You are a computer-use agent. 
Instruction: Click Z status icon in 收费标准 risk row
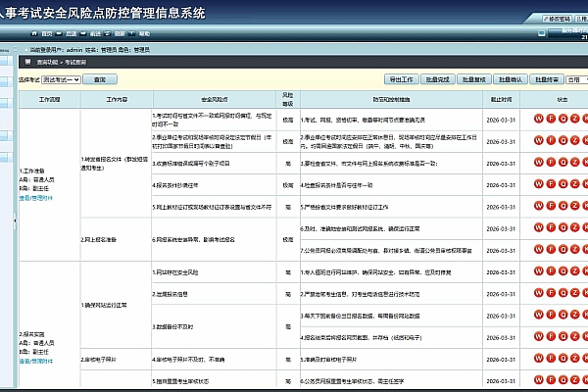pyautogui.click(x=575, y=163)
